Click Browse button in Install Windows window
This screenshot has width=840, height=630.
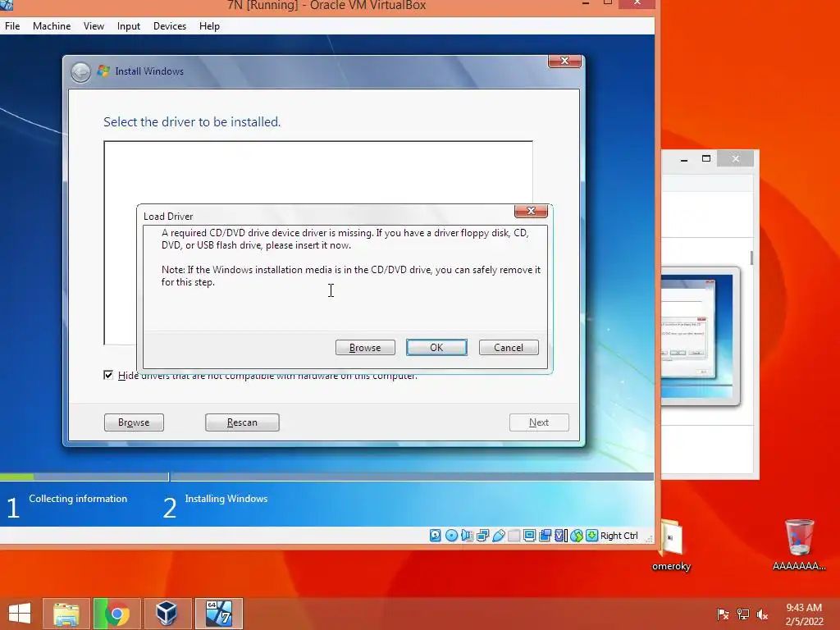(x=134, y=422)
